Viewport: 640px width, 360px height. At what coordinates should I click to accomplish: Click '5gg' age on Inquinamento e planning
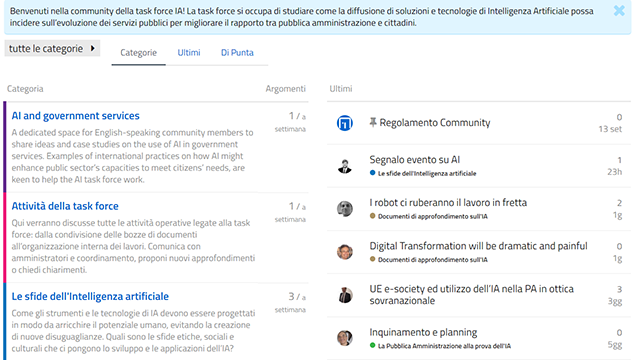click(x=615, y=344)
